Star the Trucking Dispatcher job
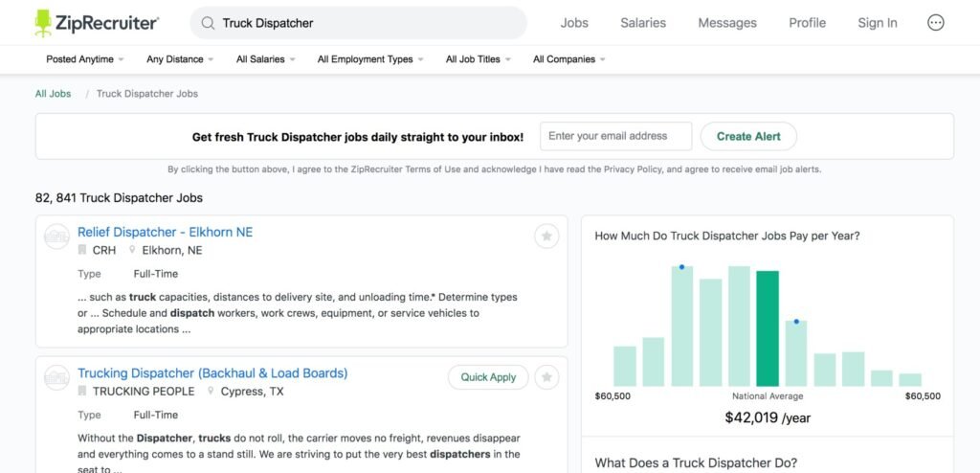Screen dimensions: 980x473 [x=546, y=377]
